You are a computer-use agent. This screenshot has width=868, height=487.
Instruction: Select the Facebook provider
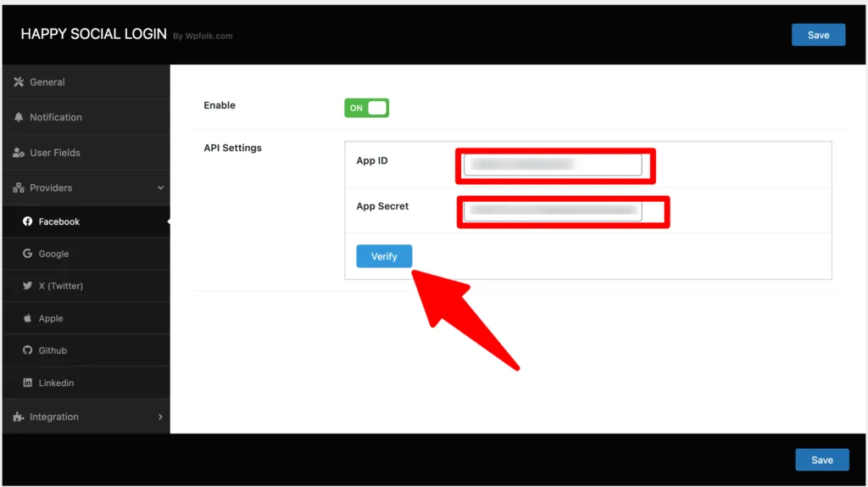[x=86, y=221]
